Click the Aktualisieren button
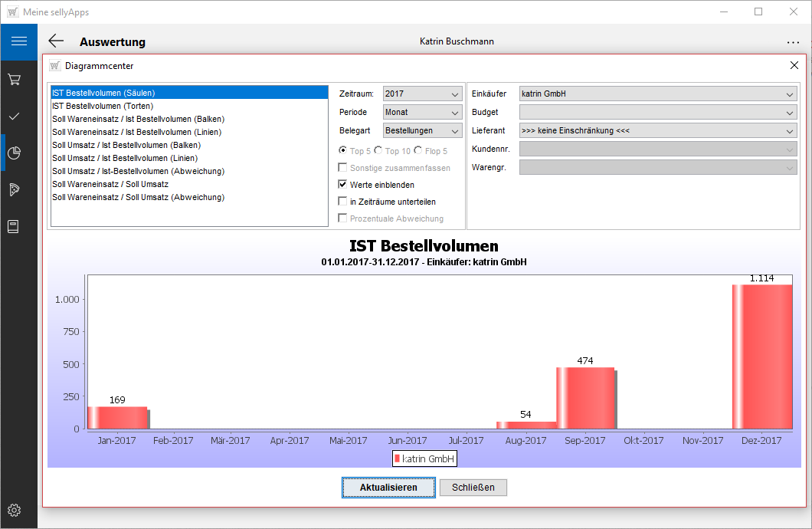This screenshot has height=529, width=812. point(388,488)
